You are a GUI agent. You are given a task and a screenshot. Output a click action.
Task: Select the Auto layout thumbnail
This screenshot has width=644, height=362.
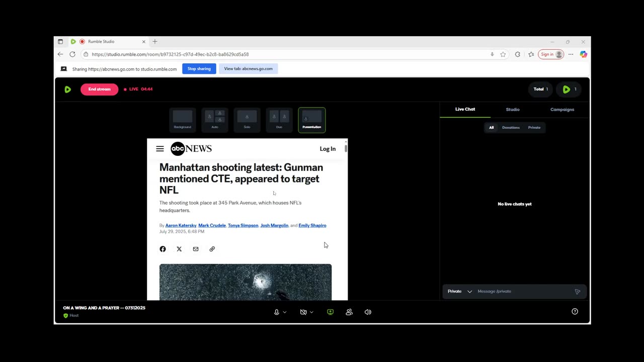[x=215, y=120]
